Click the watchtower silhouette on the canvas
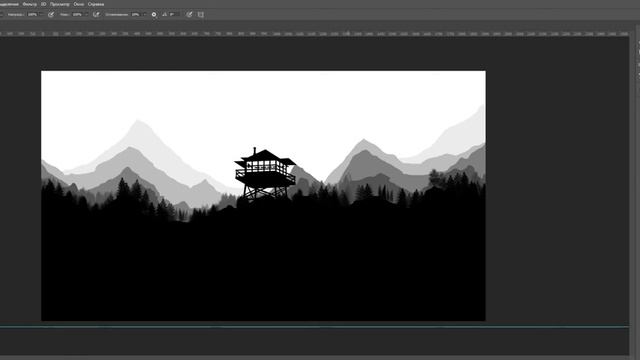Image resolution: width=640 pixels, height=360 pixels. (x=265, y=174)
